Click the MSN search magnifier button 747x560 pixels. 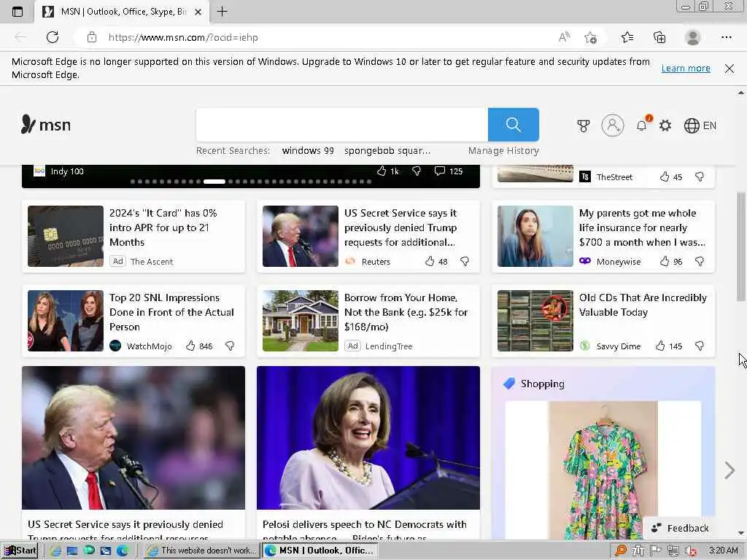[513, 125]
